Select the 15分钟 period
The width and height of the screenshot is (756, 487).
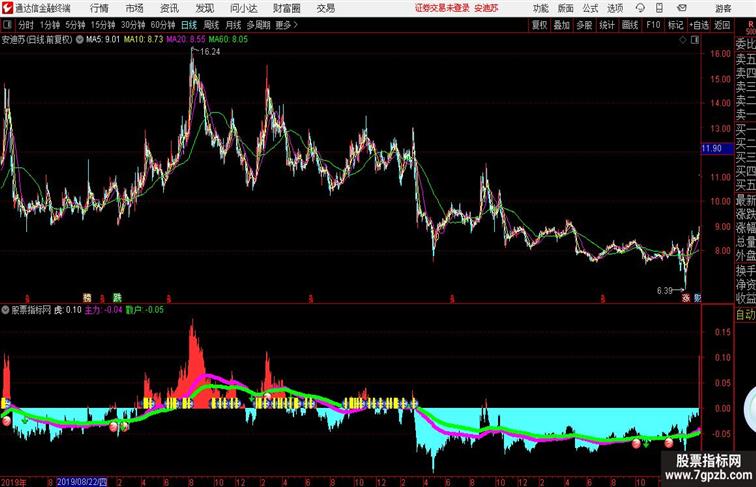click(x=103, y=25)
